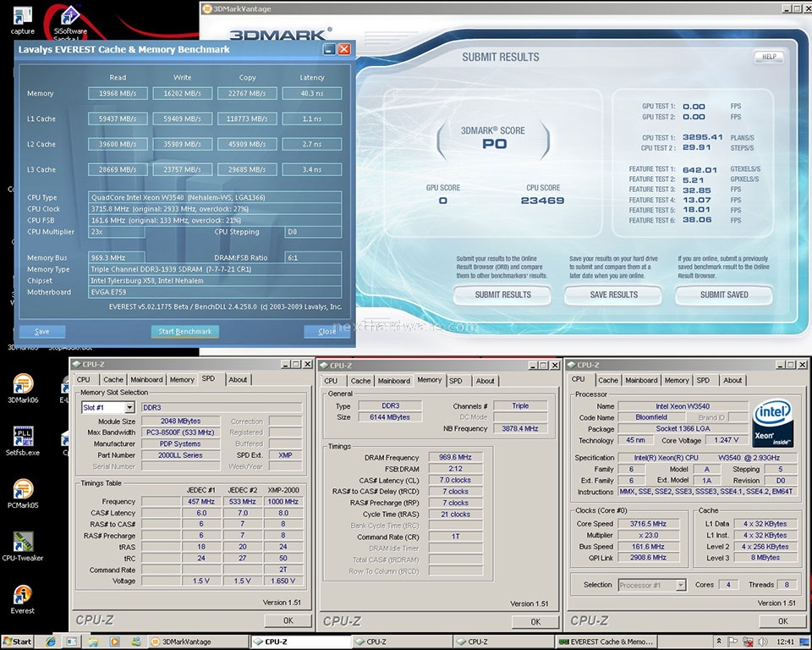Select SPD tab in CPU-Z window showing DRAM Frequency
This screenshot has width=812, height=650.
(x=456, y=381)
